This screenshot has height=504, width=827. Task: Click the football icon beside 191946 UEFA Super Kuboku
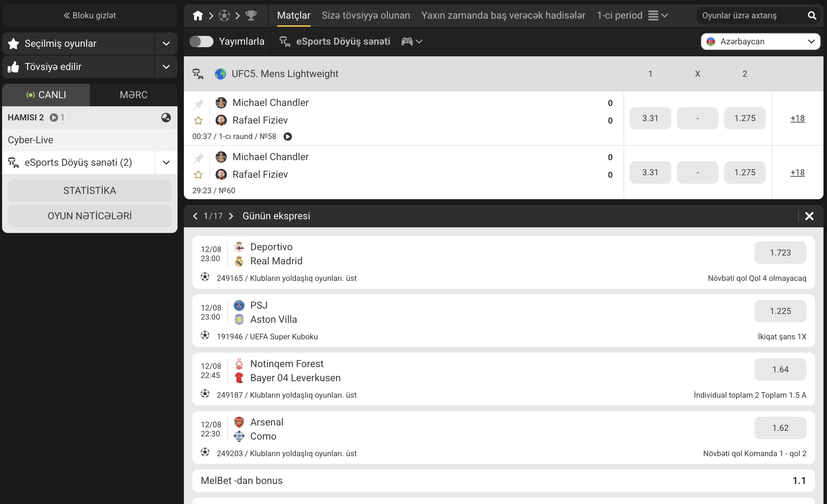click(205, 335)
